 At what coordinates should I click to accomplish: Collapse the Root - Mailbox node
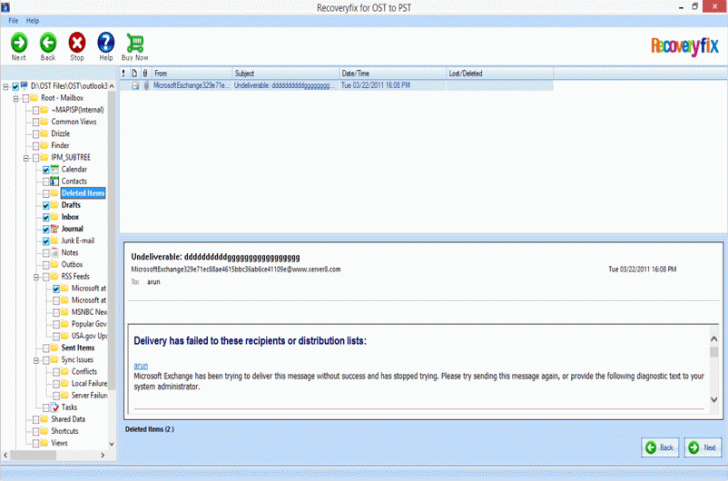point(16,98)
